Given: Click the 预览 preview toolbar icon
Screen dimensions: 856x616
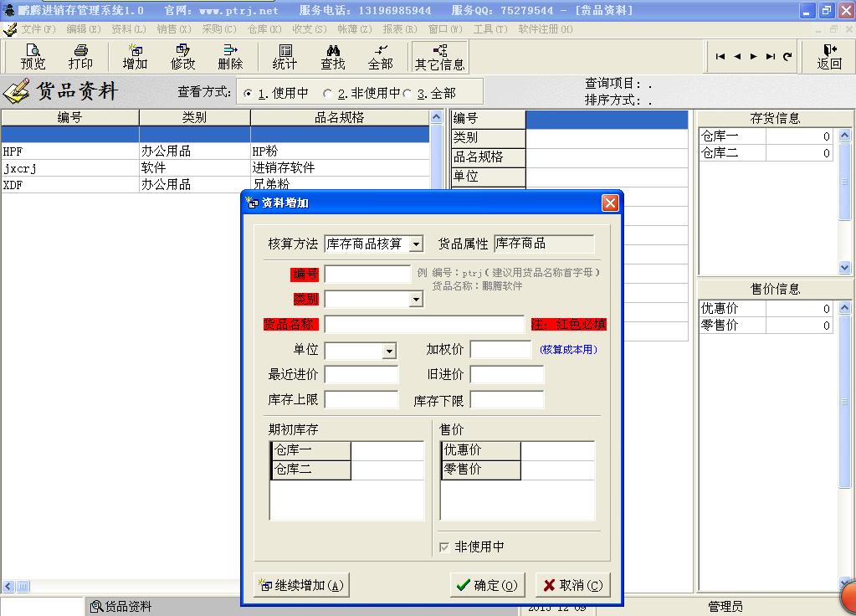Looking at the screenshot, I should pyautogui.click(x=33, y=57).
